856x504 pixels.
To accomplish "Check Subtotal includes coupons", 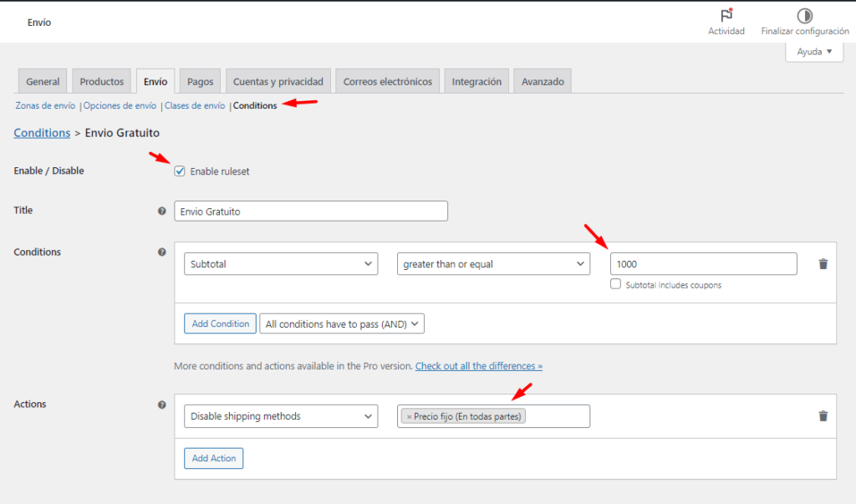I will pos(615,284).
